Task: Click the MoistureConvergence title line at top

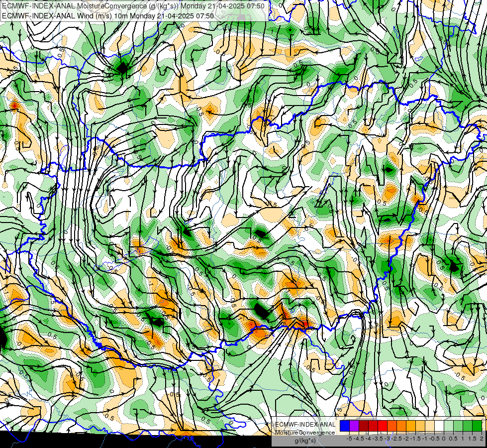Action: click(133, 6)
